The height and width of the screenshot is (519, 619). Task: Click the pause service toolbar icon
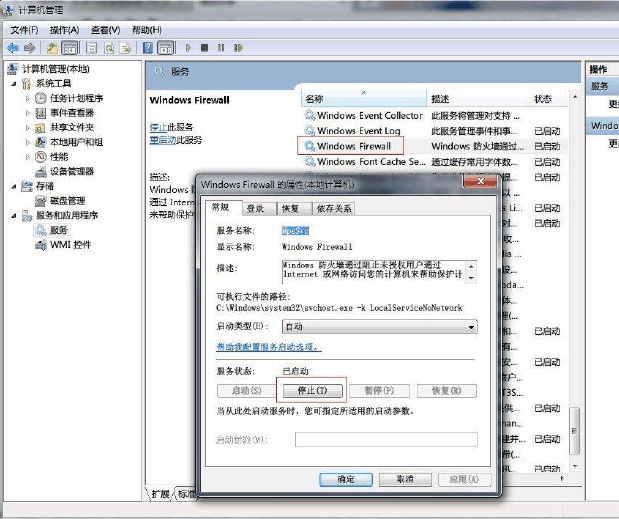[x=221, y=47]
